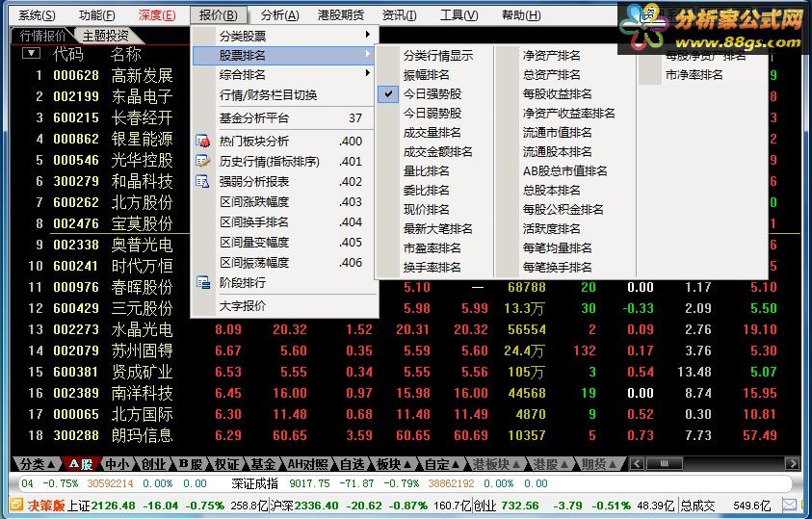This screenshot has height=519, width=812.
Task: Switch to the 基金 bottom tab
Action: click(263, 464)
